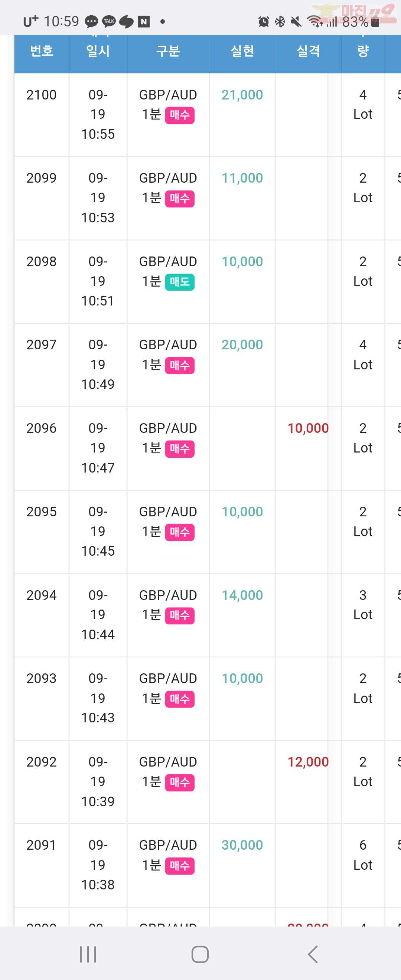The image size is (401, 980).
Task: Tap the Naver N notification icon
Action: coord(144,22)
